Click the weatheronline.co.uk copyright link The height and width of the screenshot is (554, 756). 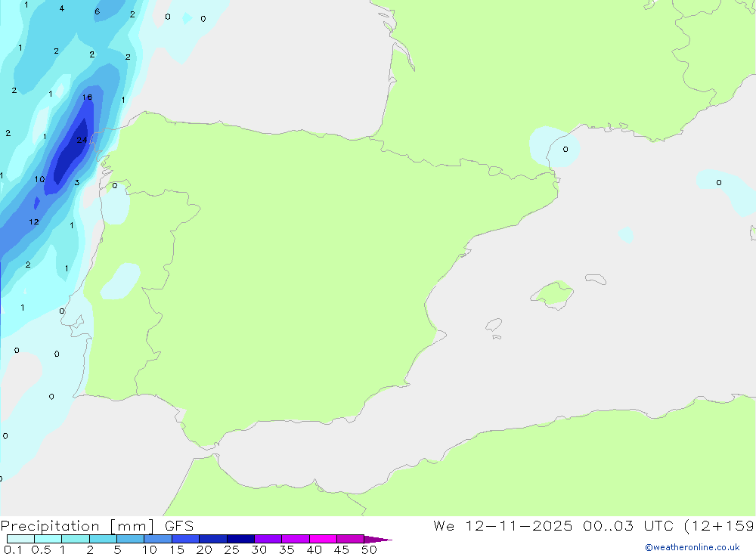pyautogui.click(x=692, y=547)
